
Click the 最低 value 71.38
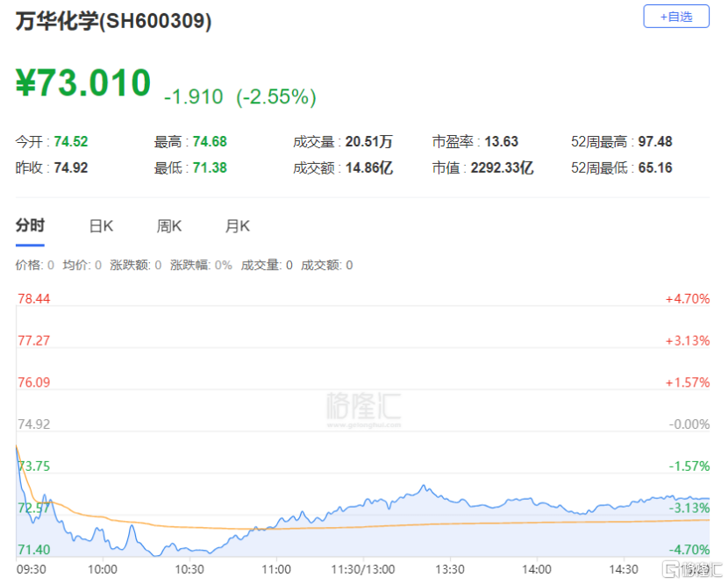(210, 167)
